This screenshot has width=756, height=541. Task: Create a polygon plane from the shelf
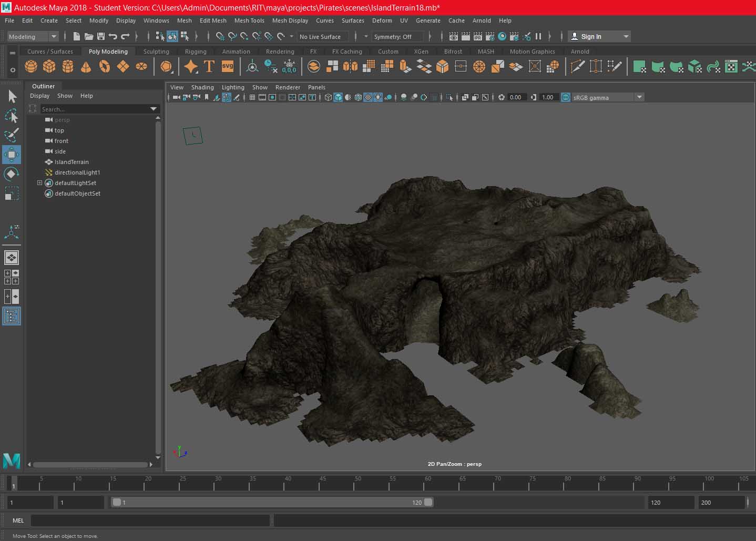coord(123,67)
